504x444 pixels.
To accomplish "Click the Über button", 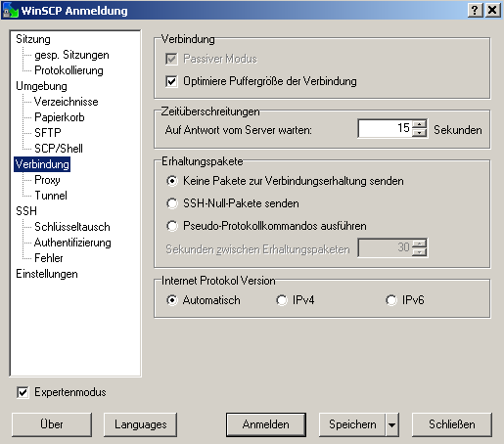I will click(52, 424).
